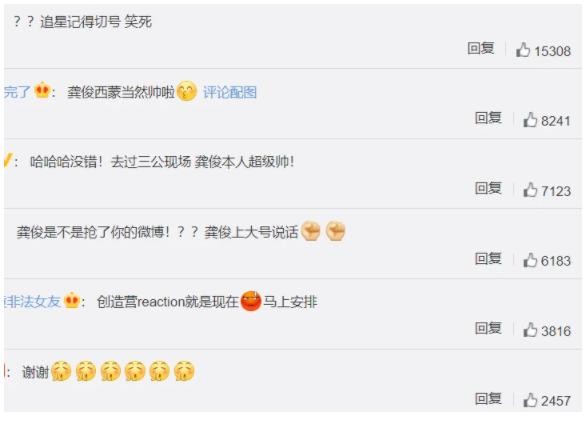The image size is (586, 425).
Task: Like the comment with 15308 likes
Action: (x=523, y=49)
